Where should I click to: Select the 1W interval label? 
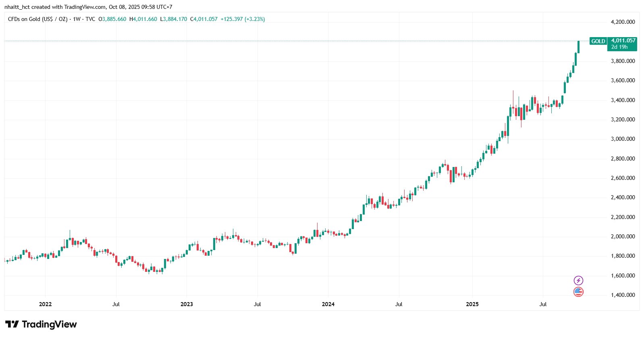[x=77, y=19]
